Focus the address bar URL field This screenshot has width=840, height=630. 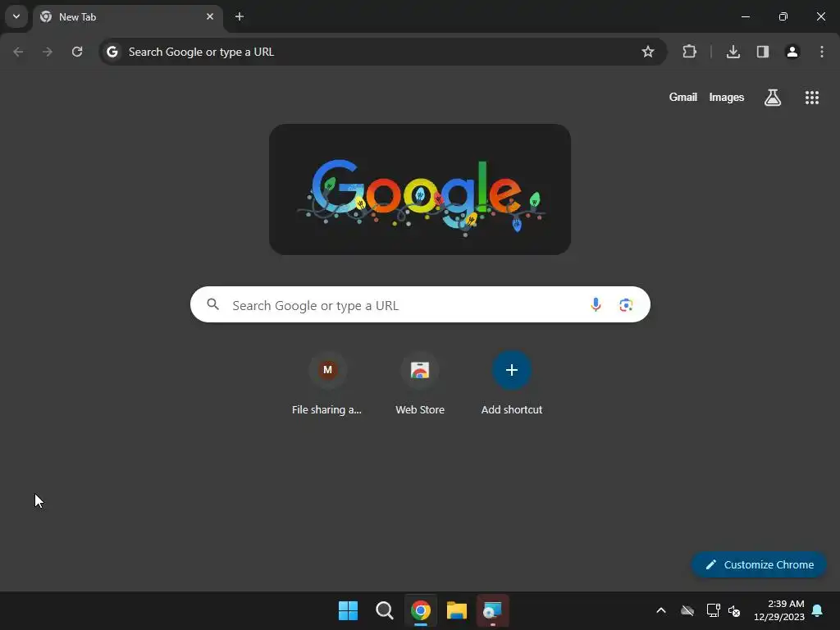(383, 52)
